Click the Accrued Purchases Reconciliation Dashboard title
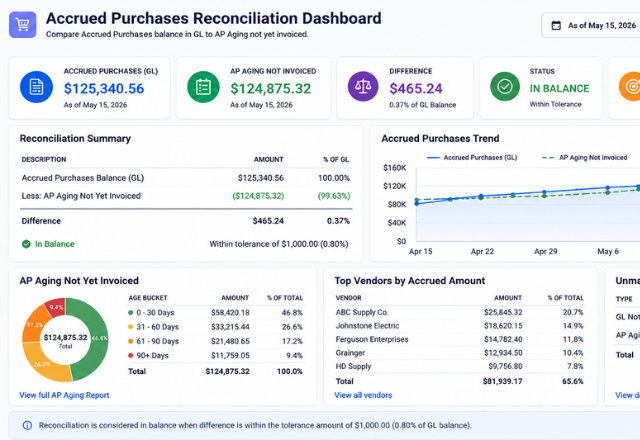Image resolution: width=640 pixels, height=440 pixels. pos(213,18)
